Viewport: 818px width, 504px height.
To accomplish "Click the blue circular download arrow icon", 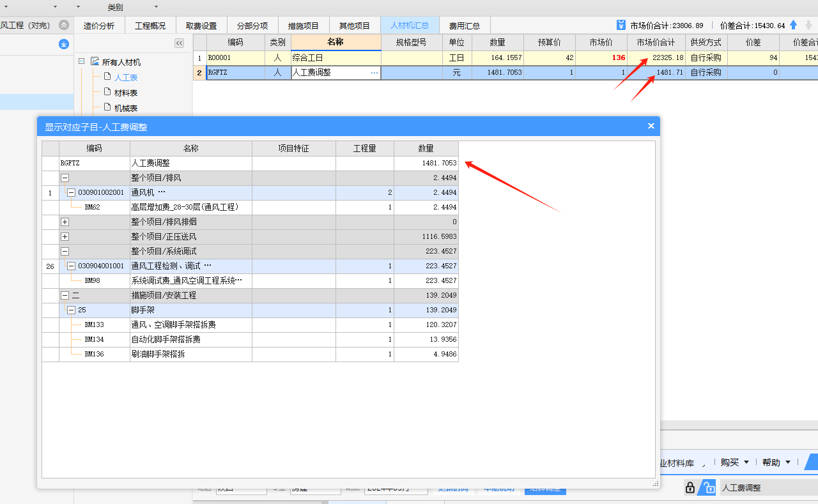I will coord(63,44).
